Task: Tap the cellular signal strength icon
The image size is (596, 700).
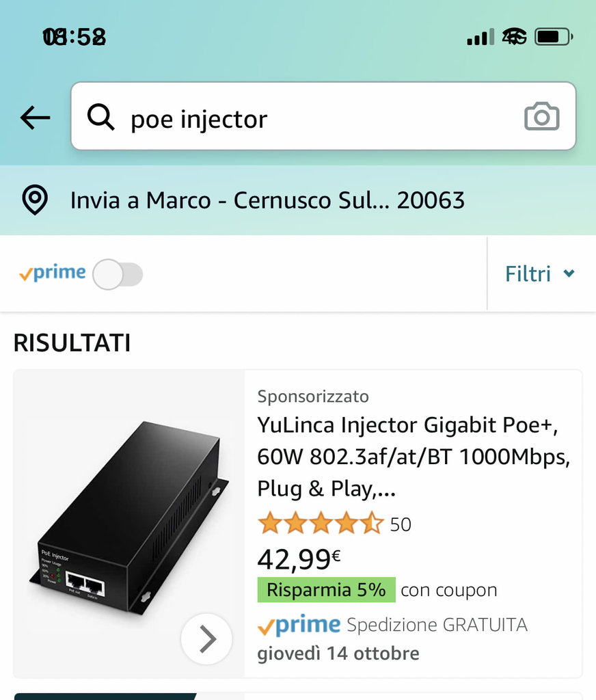Action: coord(480,37)
